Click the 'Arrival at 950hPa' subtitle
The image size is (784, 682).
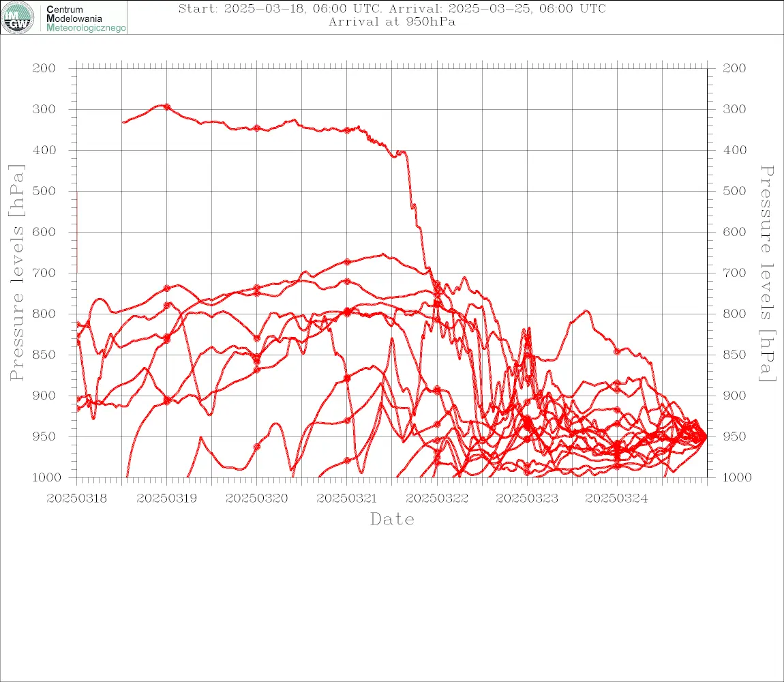(392, 22)
